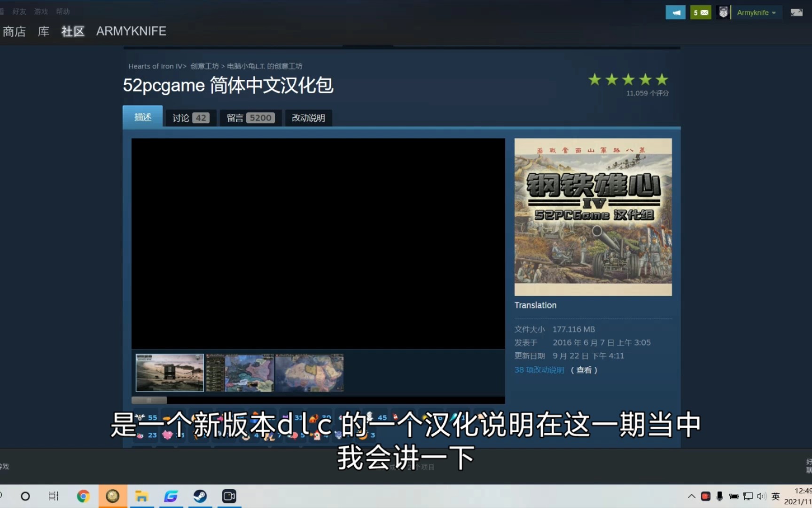Click the 查看 view changes link
This screenshot has height=508, width=812.
[x=584, y=370]
